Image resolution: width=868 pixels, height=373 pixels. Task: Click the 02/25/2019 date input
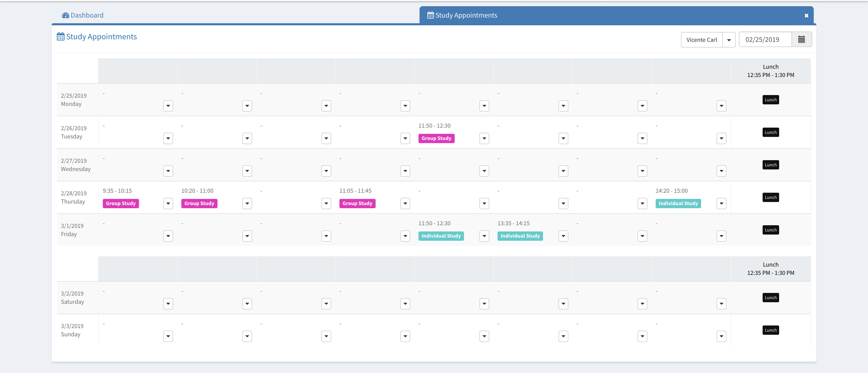pos(765,40)
